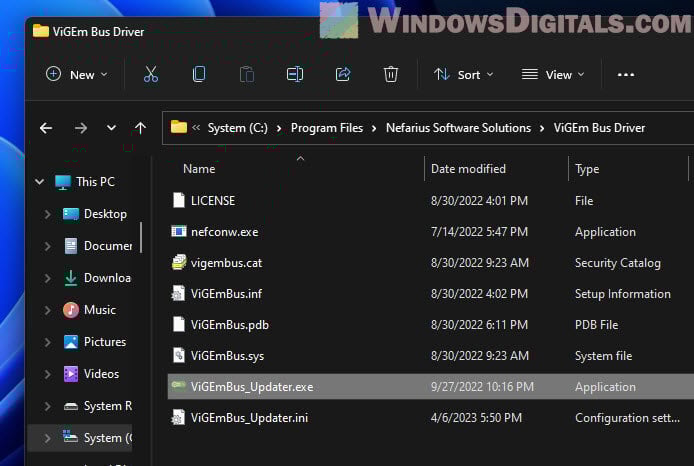Select the System R drive in sidebar
694x466 pixels.
pyautogui.click(x=108, y=406)
